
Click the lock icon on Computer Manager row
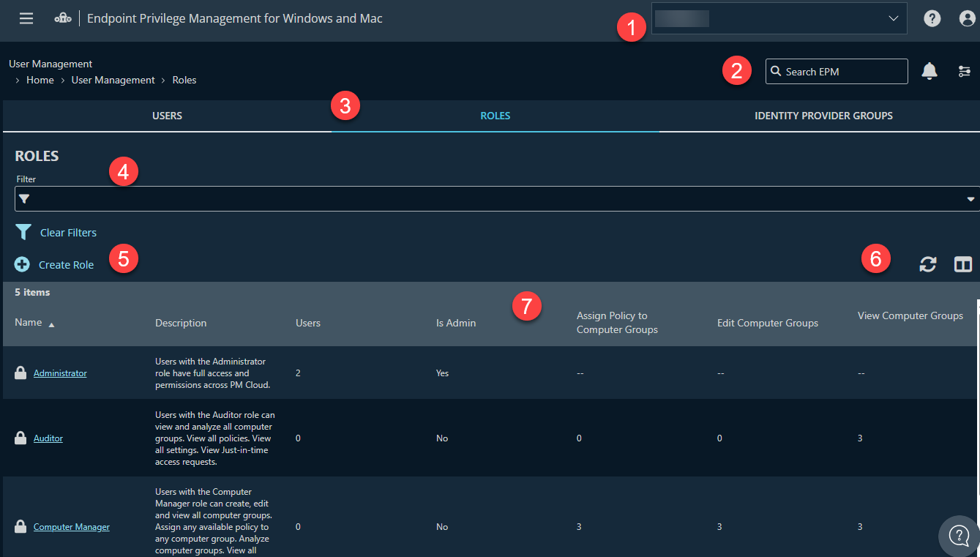pyautogui.click(x=20, y=526)
